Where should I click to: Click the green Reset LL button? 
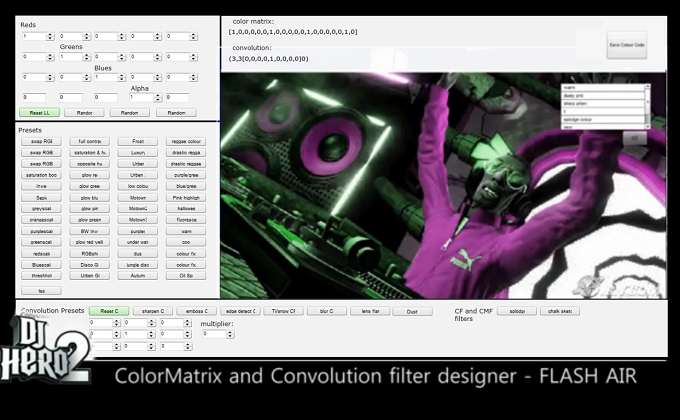tap(39, 113)
